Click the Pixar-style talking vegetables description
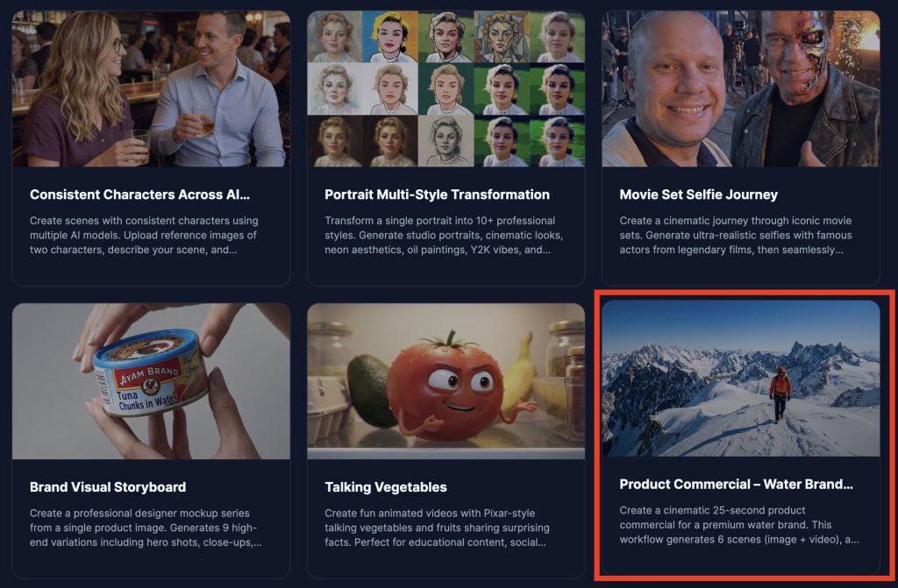 point(437,528)
